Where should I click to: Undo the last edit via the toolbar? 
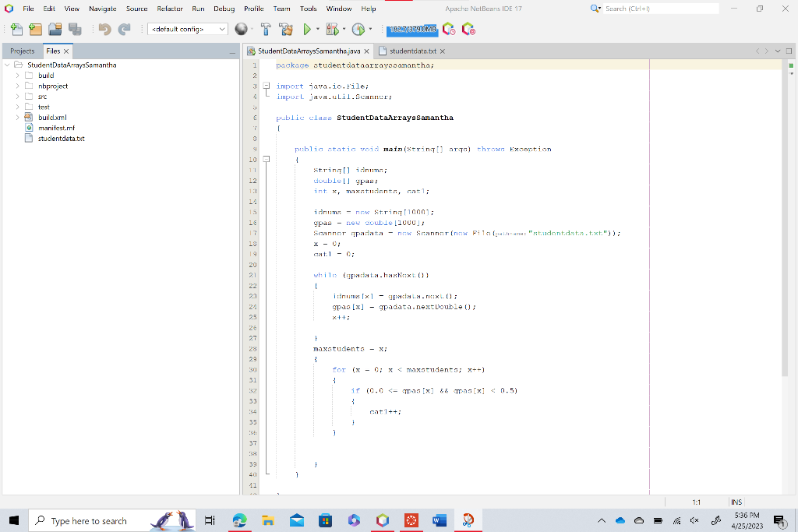pyautogui.click(x=104, y=28)
